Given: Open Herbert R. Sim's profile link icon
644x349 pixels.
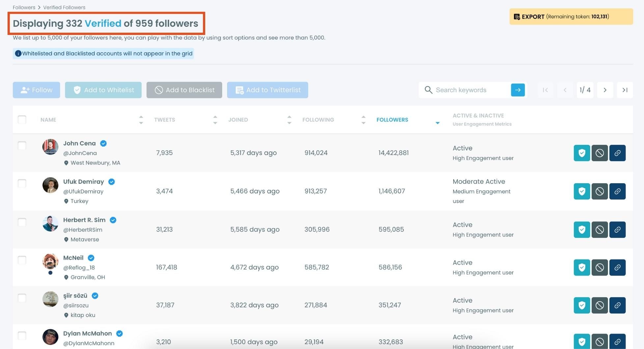Looking at the screenshot, I should click(x=618, y=229).
